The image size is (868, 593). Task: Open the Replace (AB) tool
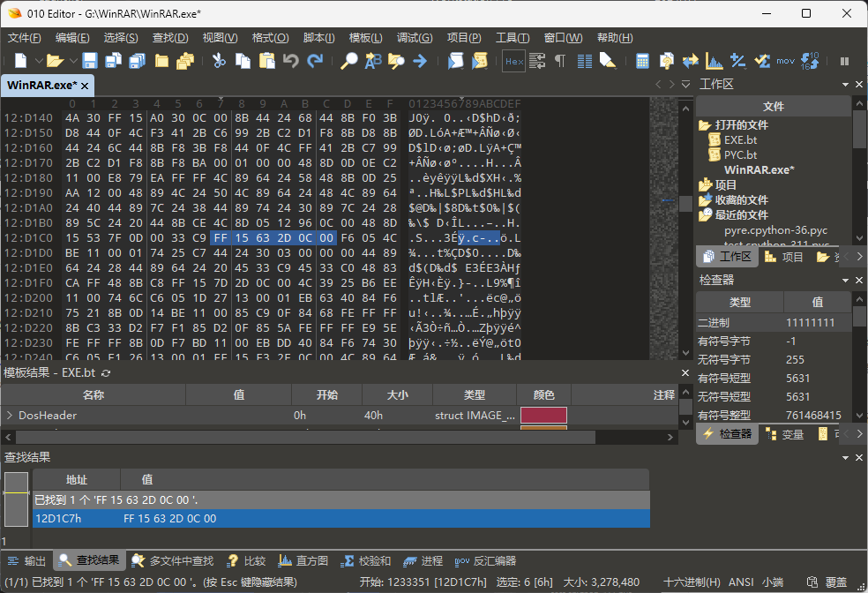(373, 60)
